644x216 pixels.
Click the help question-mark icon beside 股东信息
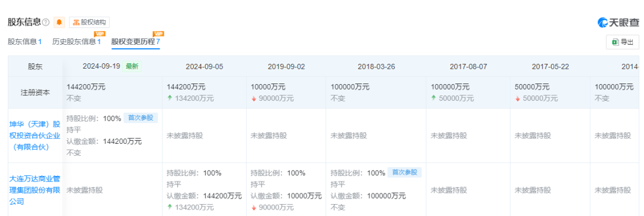(45, 22)
